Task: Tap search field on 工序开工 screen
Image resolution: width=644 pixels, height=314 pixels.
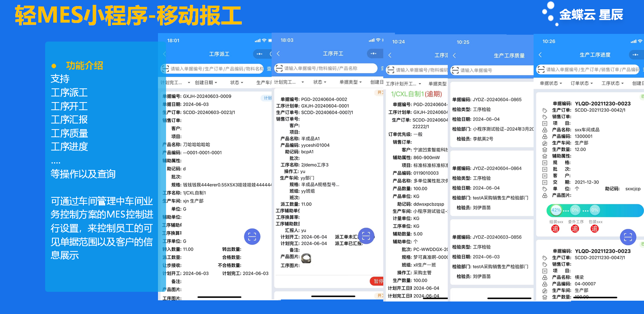Action: [x=326, y=68]
